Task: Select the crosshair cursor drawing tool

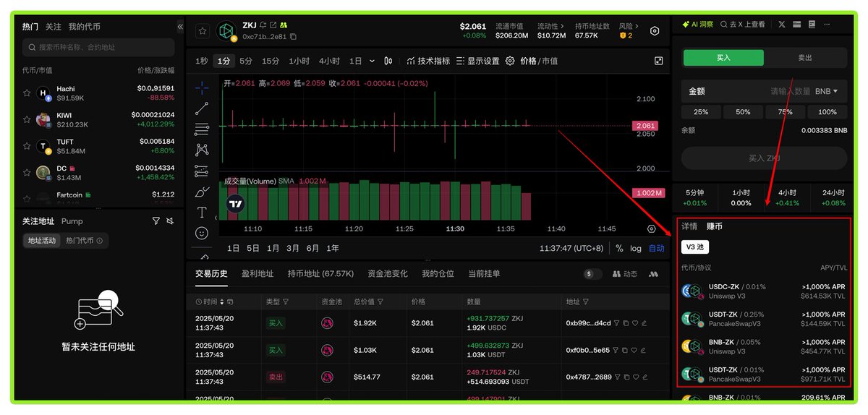Action: tap(202, 87)
